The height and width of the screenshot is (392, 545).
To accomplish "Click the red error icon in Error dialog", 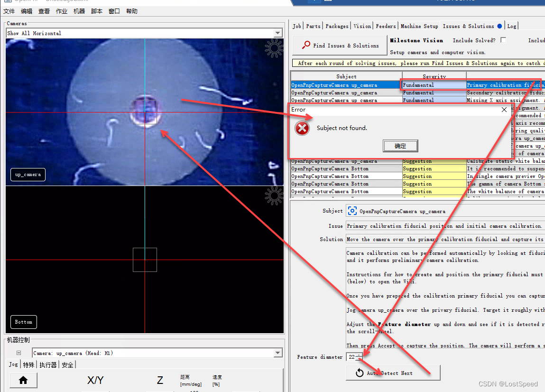I will click(x=302, y=128).
